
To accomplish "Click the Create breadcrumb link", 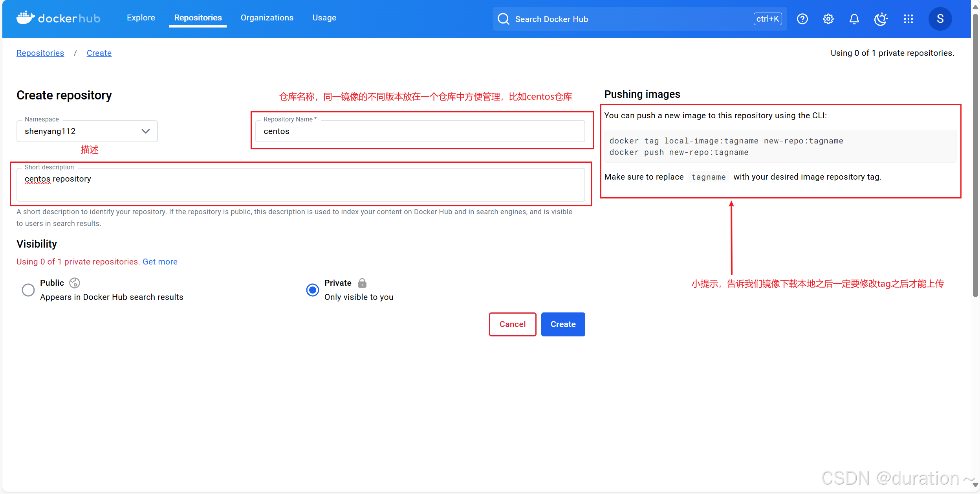I will 99,53.
